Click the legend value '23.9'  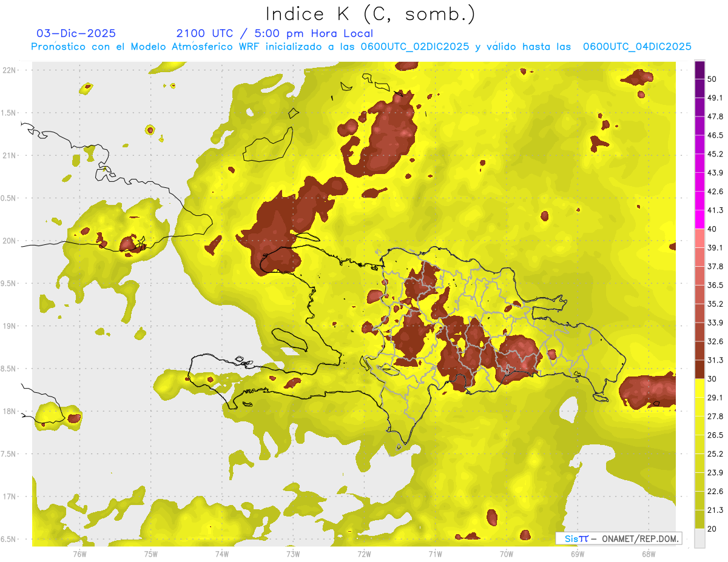pos(715,473)
